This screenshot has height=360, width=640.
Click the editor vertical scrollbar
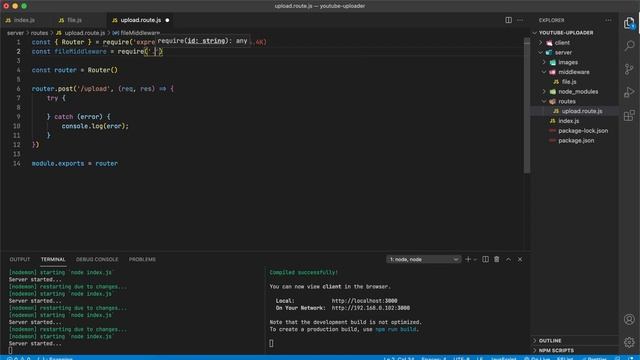click(x=527, y=106)
